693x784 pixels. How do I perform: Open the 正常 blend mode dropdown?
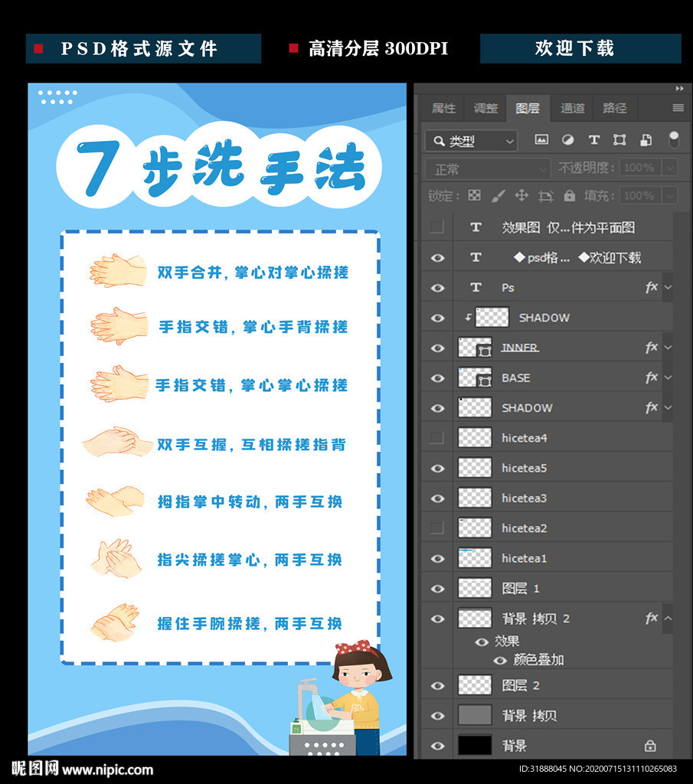(x=488, y=169)
